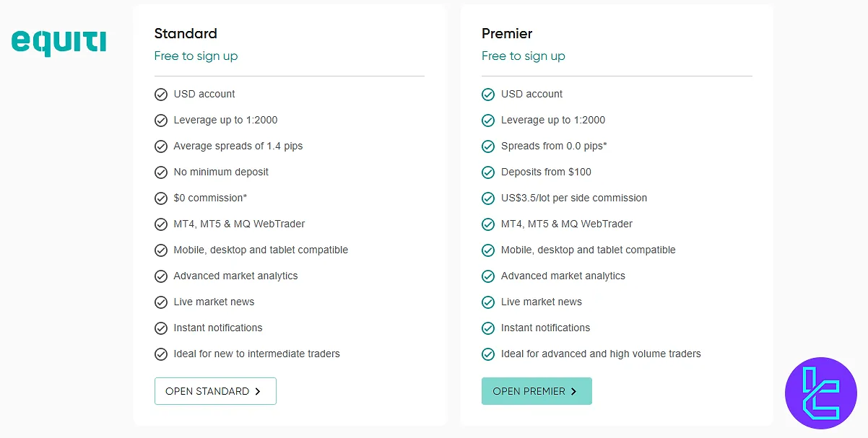This screenshot has width=868, height=438.
Task: Click the Equiti logo
Action: click(58, 42)
